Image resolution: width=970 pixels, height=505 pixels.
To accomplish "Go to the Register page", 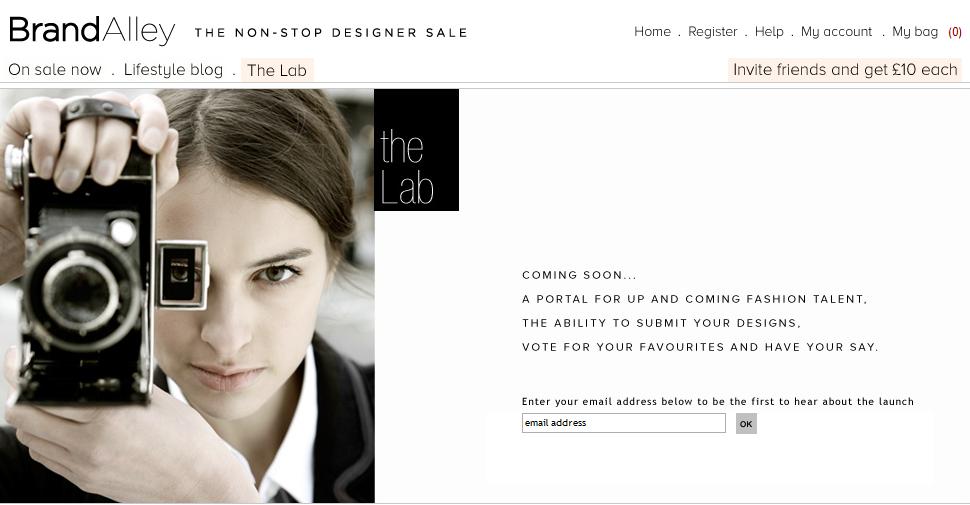I will pyautogui.click(x=713, y=32).
